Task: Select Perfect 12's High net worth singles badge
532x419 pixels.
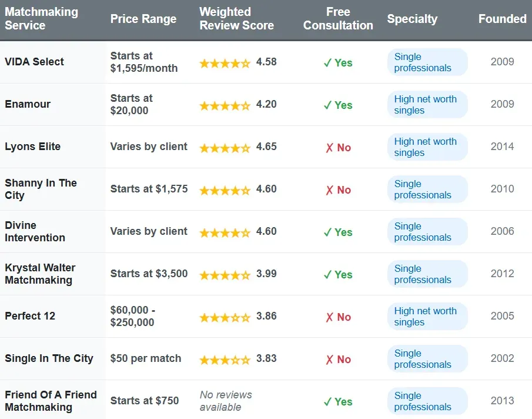Action: [x=426, y=317]
